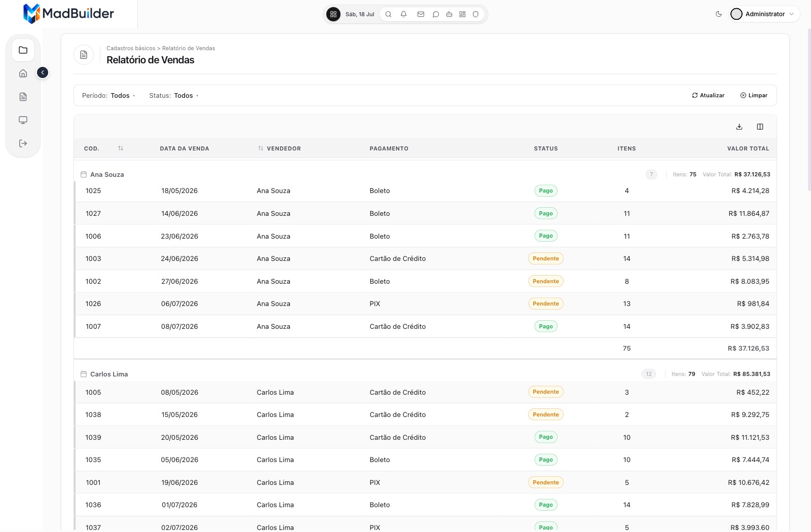Open the folder menu in sidebar
811x532 pixels.
(23, 50)
